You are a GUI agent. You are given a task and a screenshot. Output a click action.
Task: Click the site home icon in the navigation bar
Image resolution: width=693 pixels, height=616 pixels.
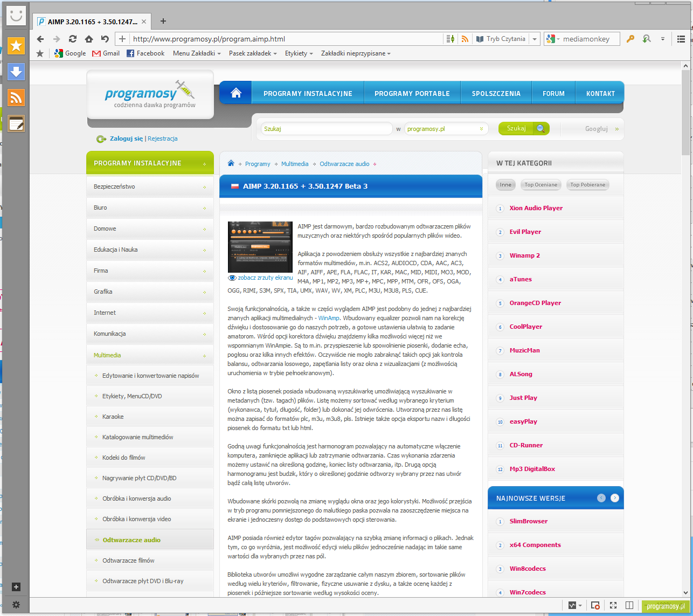(x=235, y=93)
